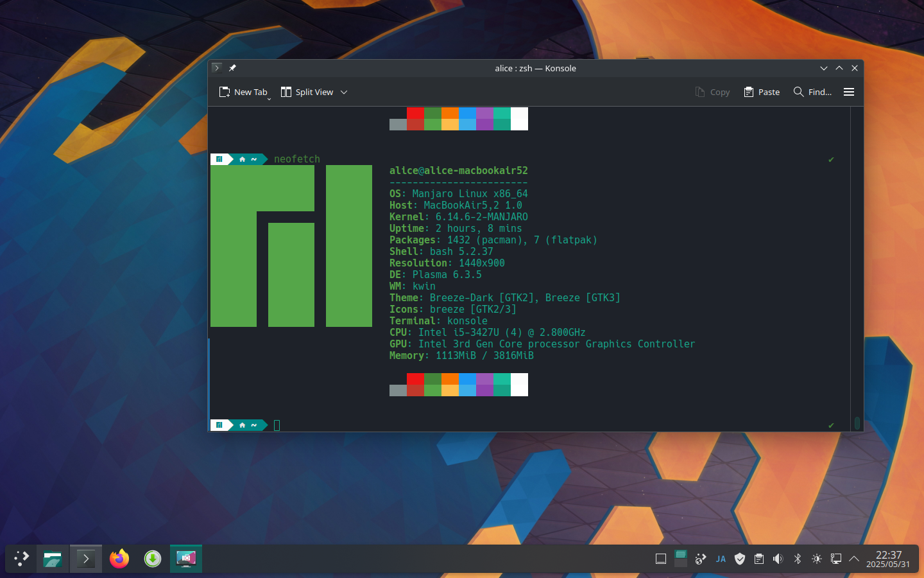Open the application launcher in the panel
The image size is (924, 578).
click(x=22, y=559)
